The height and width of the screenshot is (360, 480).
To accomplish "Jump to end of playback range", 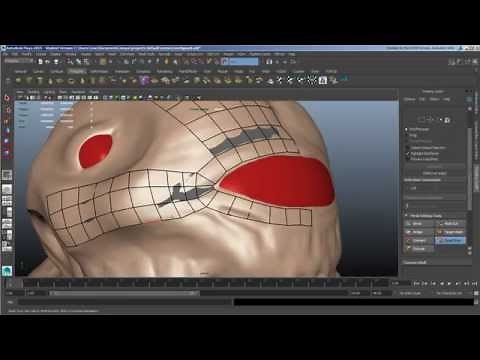I will point(474,284).
